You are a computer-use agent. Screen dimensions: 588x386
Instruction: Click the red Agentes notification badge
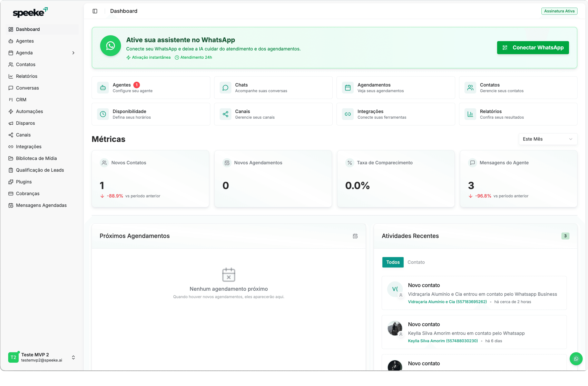coord(137,85)
